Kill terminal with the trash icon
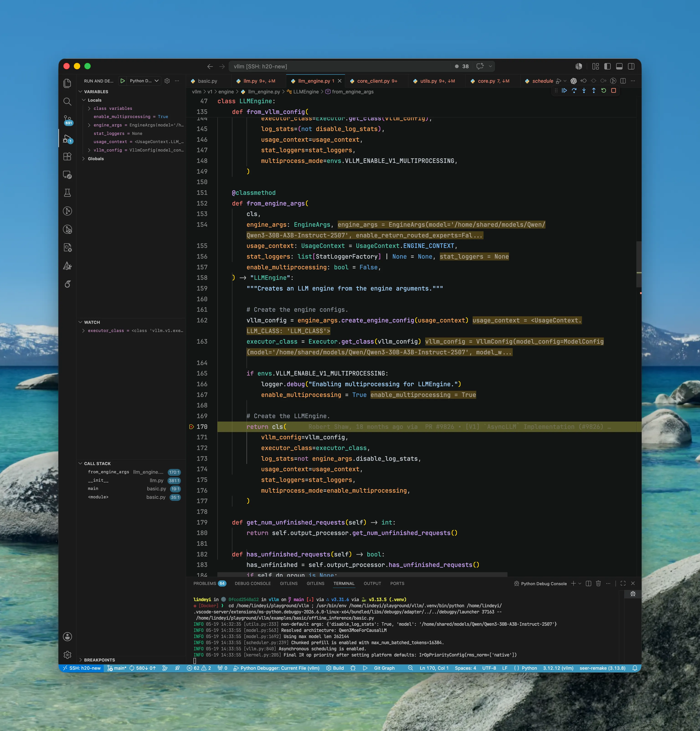This screenshot has width=700, height=731. click(598, 583)
